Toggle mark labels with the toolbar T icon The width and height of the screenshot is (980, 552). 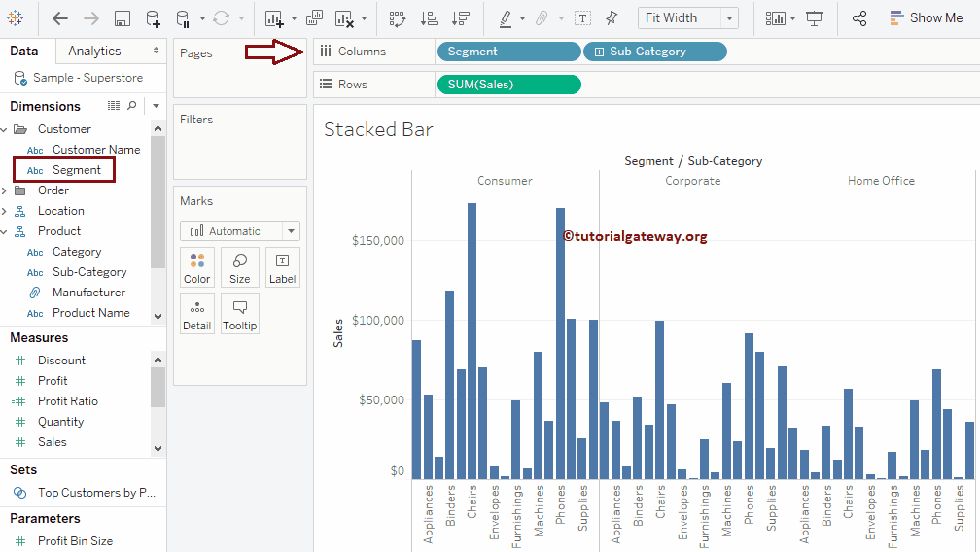point(582,18)
